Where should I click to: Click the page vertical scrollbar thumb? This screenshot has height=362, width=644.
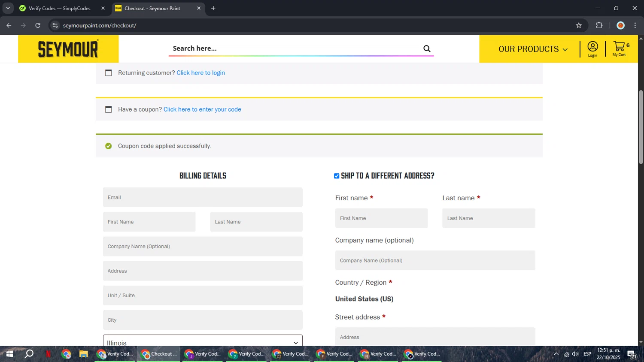(641, 127)
